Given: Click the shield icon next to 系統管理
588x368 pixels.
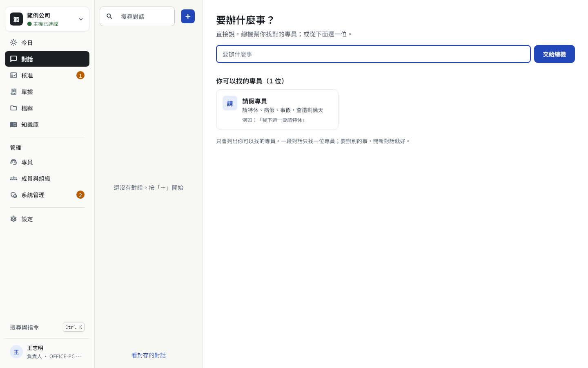Looking at the screenshot, I should click(13, 195).
